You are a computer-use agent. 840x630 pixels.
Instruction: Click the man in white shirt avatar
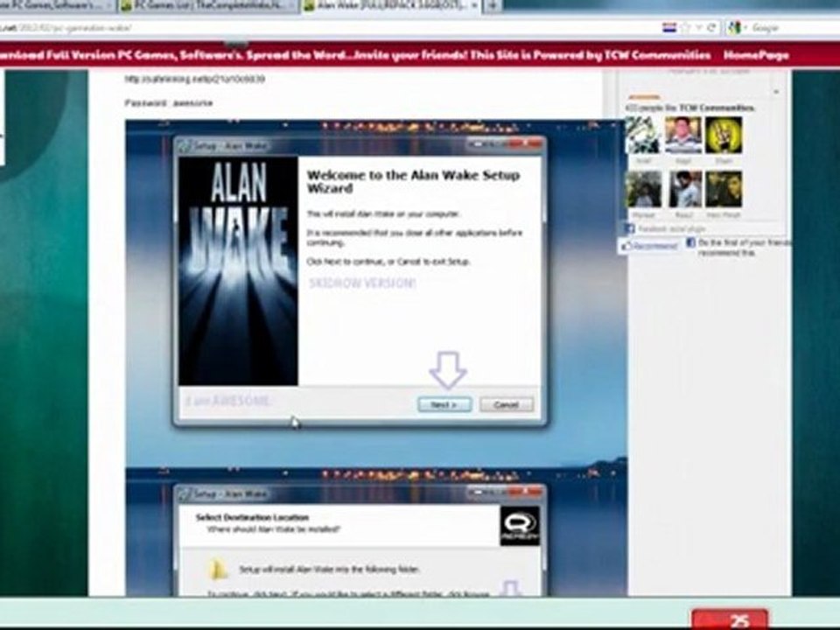coord(684,190)
